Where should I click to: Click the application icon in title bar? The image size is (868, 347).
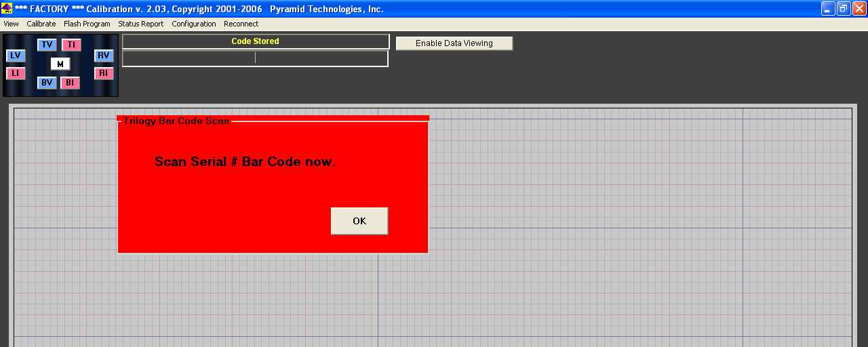click(x=7, y=9)
